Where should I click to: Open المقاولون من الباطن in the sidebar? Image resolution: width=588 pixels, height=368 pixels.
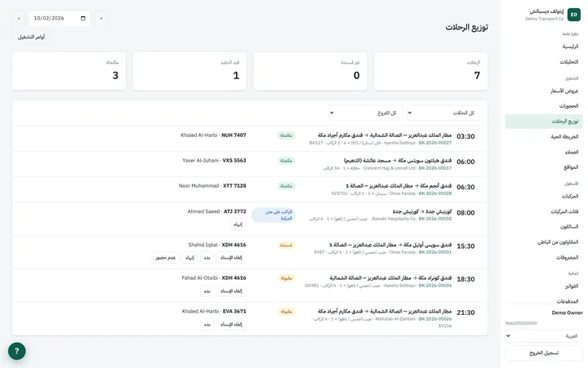[544, 242]
